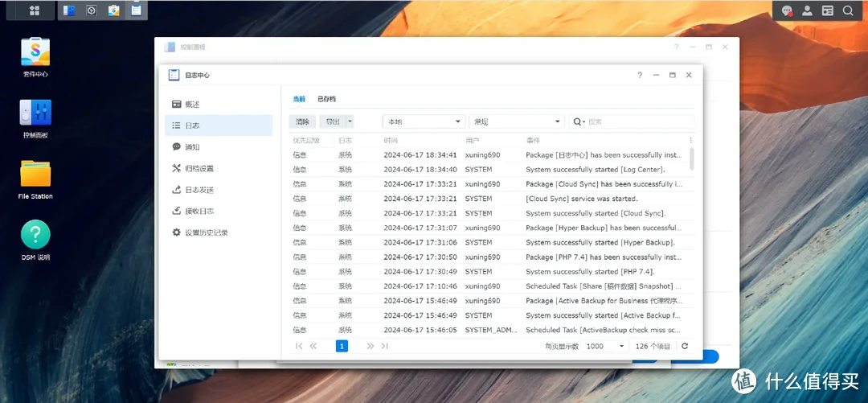Open DSM 说明 help icon on desktop
868x403 pixels.
(35, 236)
